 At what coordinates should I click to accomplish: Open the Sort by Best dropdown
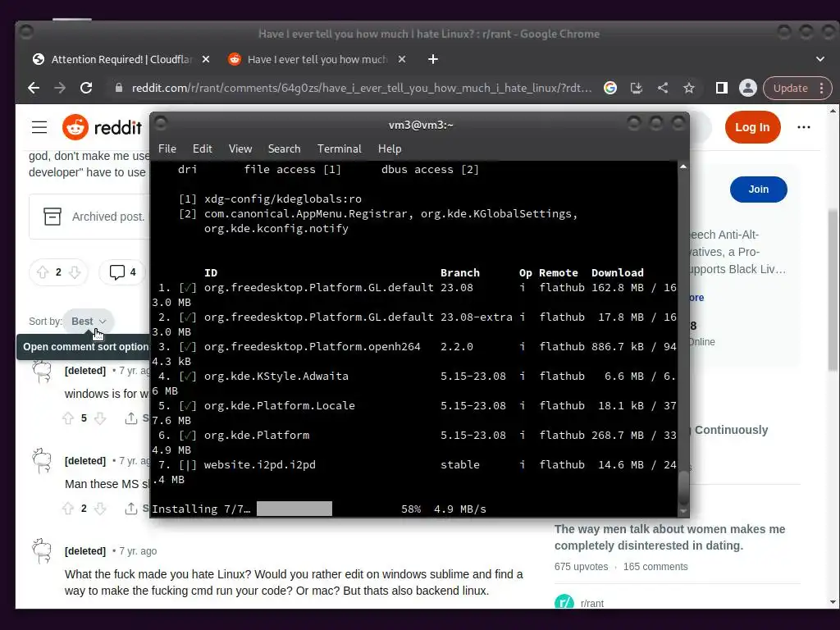[89, 322]
